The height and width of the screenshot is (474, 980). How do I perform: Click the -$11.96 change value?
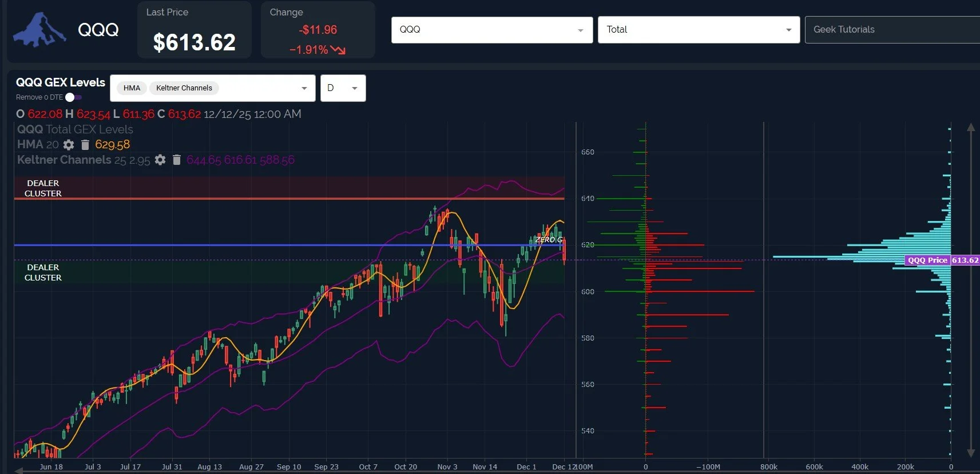318,30
